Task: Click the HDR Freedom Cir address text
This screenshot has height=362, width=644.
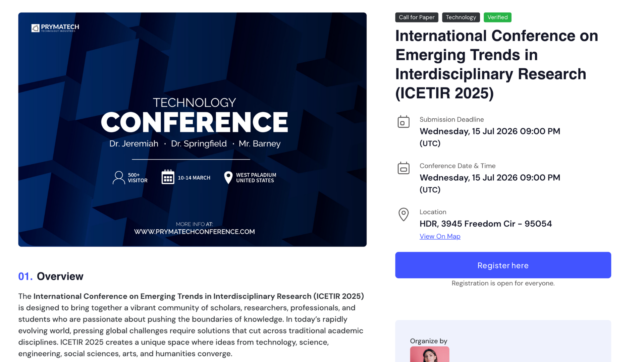Action: coord(485,224)
